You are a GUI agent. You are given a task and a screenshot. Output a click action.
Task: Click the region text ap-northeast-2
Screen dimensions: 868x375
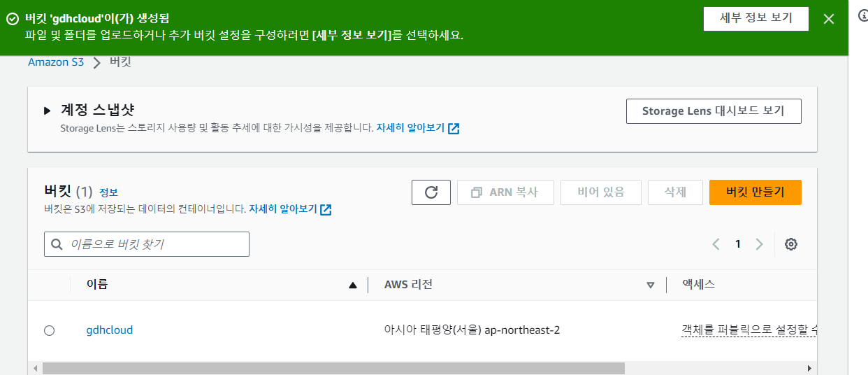point(521,330)
